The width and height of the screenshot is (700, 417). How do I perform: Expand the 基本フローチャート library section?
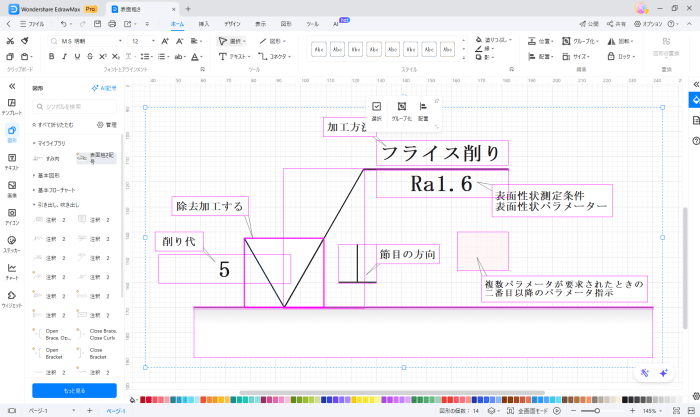point(54,190)
